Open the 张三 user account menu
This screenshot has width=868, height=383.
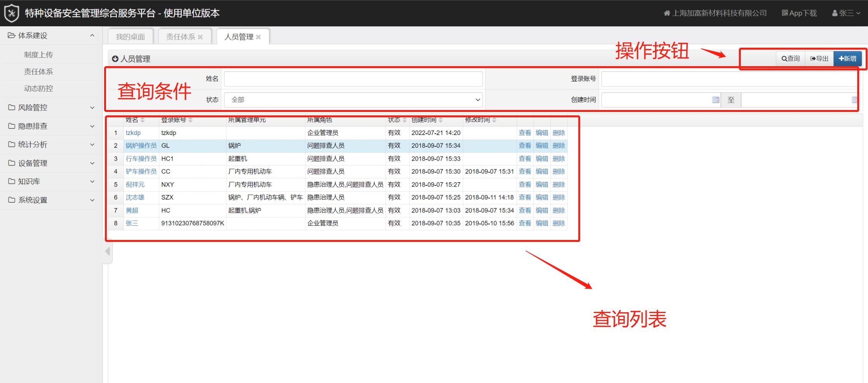point(846,13)
